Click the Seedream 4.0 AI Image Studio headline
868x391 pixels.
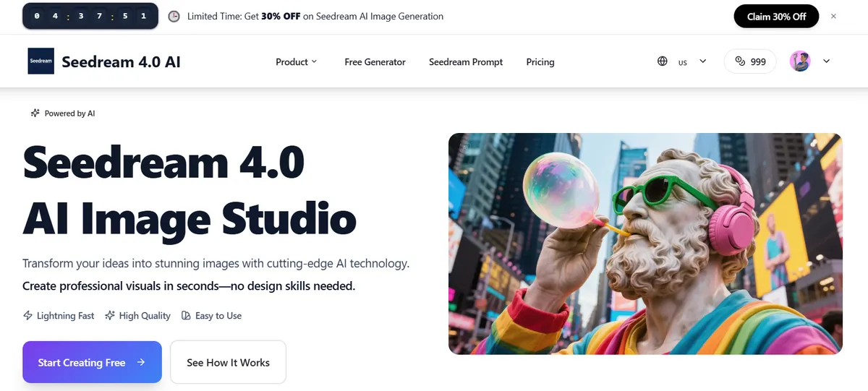(190, 189)
